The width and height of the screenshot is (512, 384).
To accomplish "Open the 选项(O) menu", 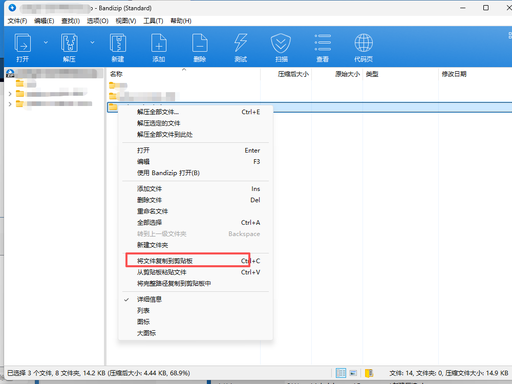I will point(98,21).
